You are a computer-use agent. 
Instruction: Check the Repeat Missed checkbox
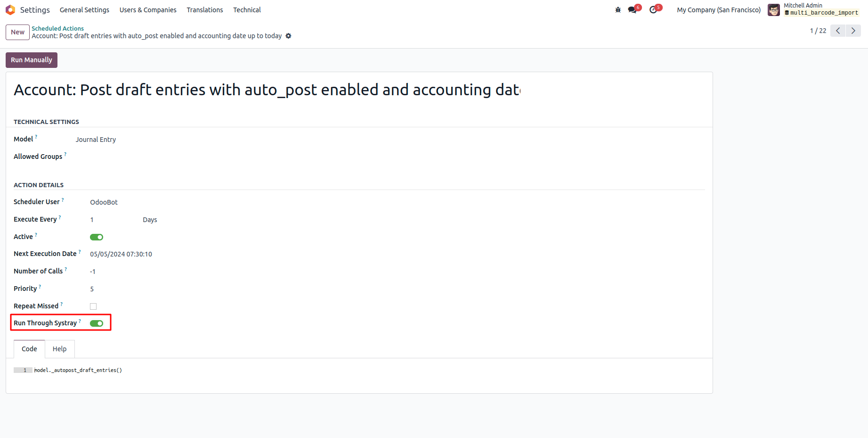[x=93, y=306]
